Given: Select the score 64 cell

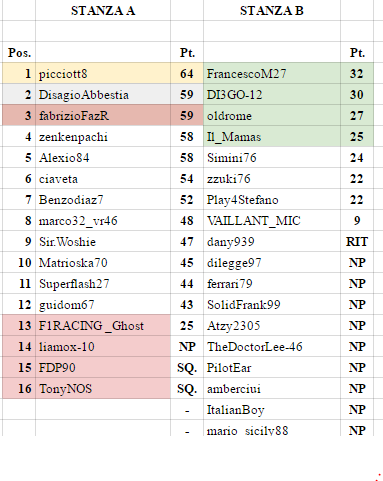Looking at the screenshot, I should [x=187, y=73].
